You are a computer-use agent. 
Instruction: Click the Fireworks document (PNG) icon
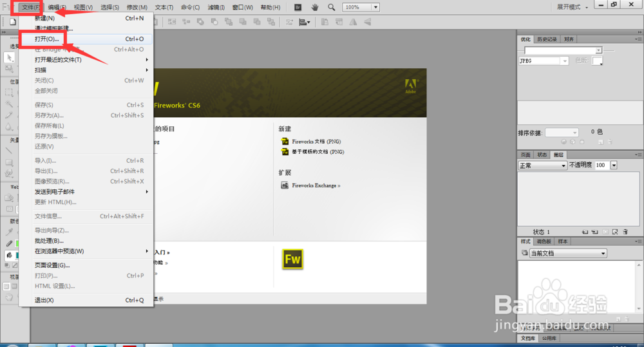tap(285, 141)
